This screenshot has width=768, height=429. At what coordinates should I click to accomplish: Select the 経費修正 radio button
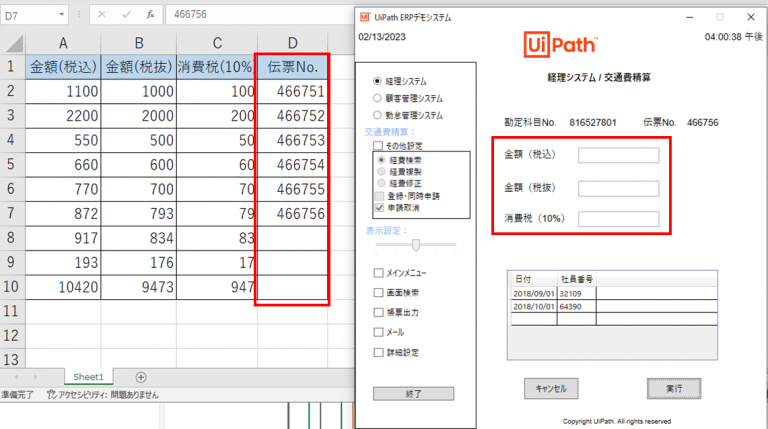click(x=381, y=183)
